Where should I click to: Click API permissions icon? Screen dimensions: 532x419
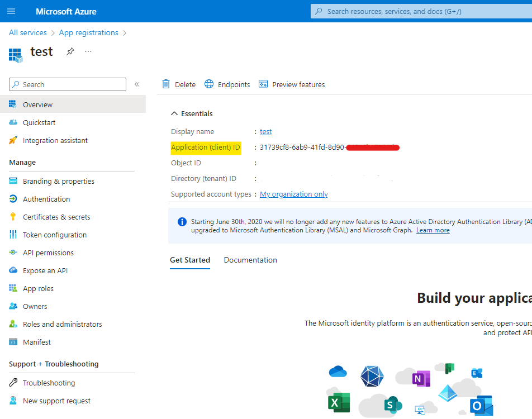coord(13,253)
